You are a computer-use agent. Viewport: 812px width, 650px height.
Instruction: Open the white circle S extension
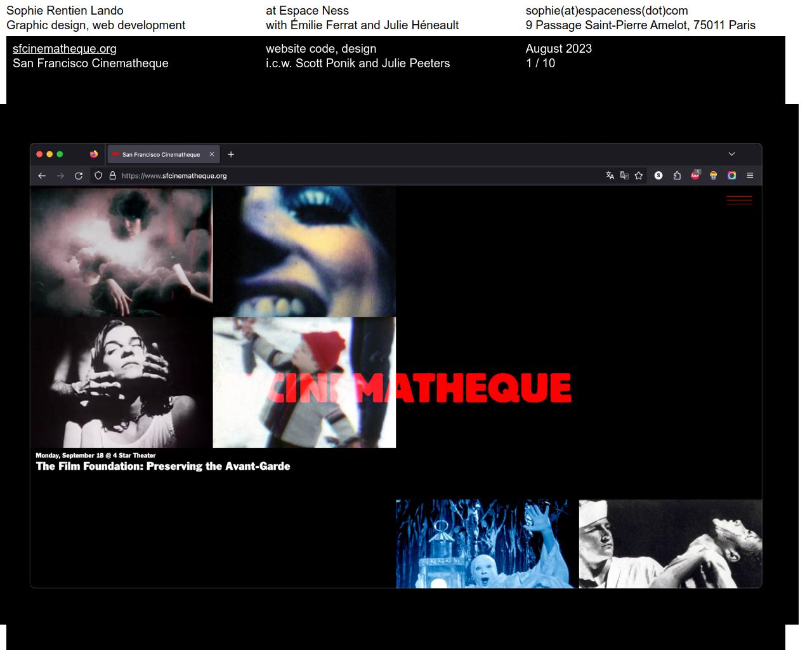click(x=658, y=176)
